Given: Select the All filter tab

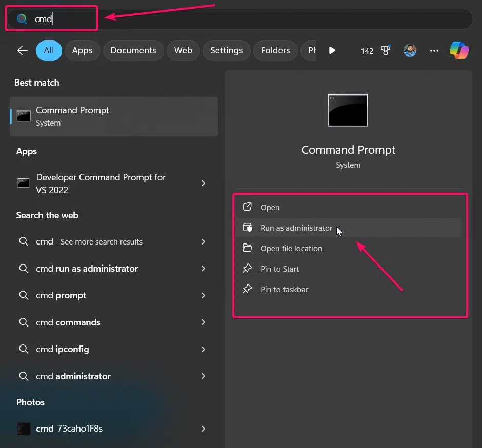Looking at the screenshot, I should pyautogui.click(x=49, y=50).
